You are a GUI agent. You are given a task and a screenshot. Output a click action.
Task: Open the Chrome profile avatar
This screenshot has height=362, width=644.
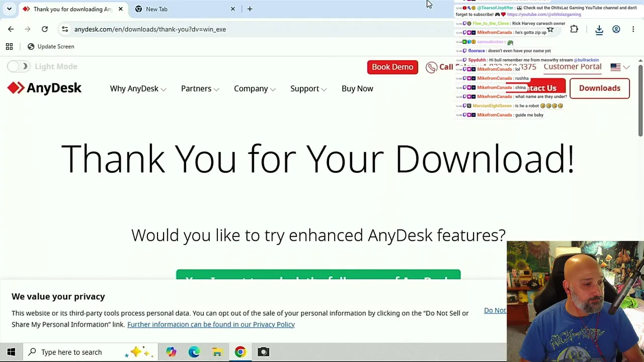click(x=616, y=29)
